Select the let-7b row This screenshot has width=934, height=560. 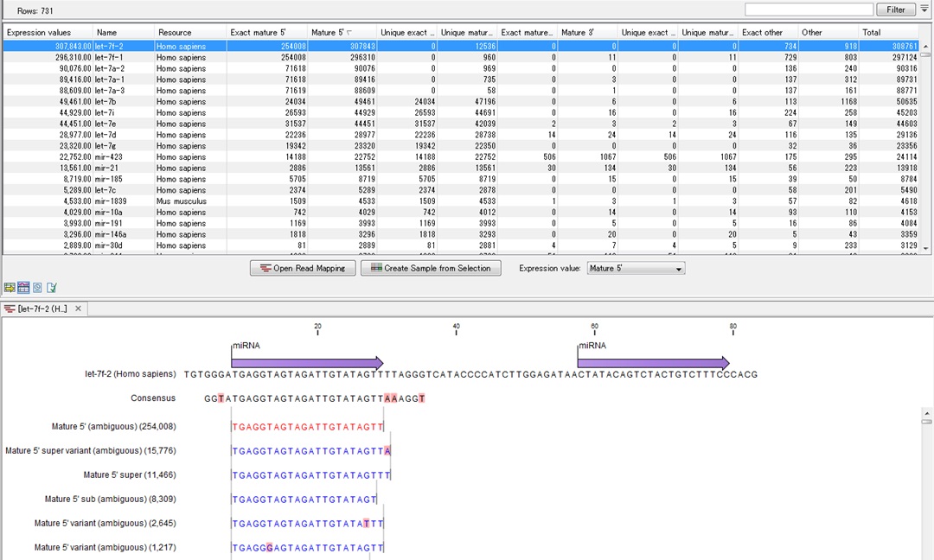pos(461,102)
